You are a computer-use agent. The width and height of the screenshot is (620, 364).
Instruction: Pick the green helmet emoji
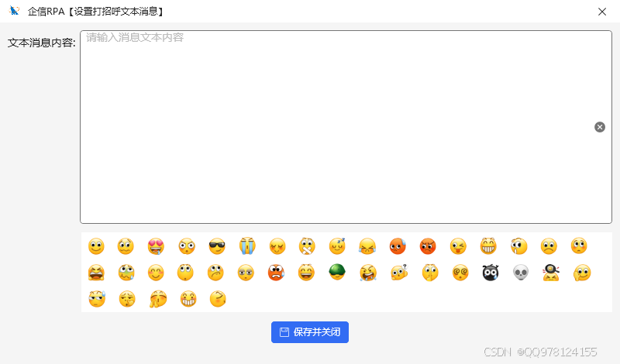[337, 273]
